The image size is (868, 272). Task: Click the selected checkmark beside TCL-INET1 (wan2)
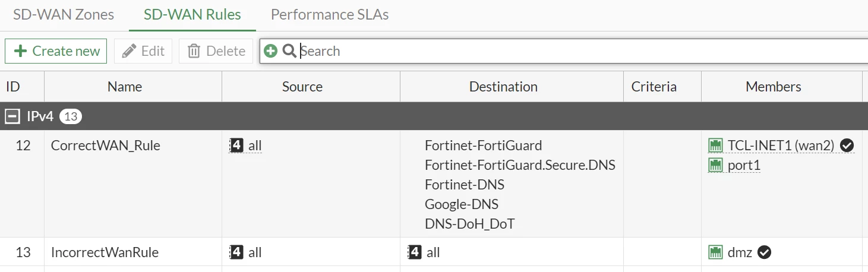(x=847, y=146)
